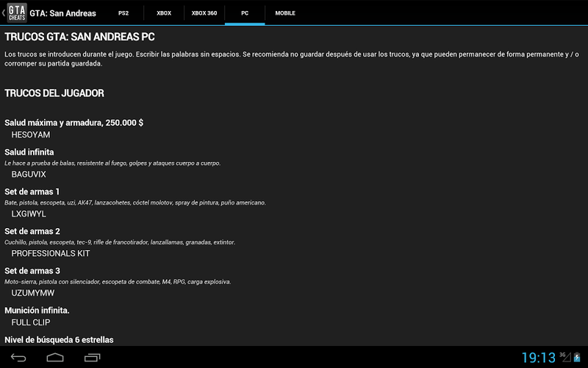Switch to the XBOX tab
The image size is (588, 368).
[x=164, y=13]
